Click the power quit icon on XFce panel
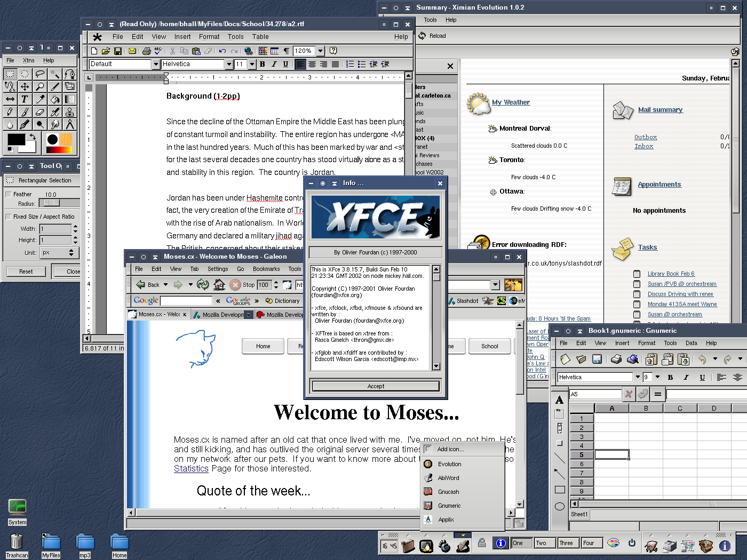 (632, 543)
